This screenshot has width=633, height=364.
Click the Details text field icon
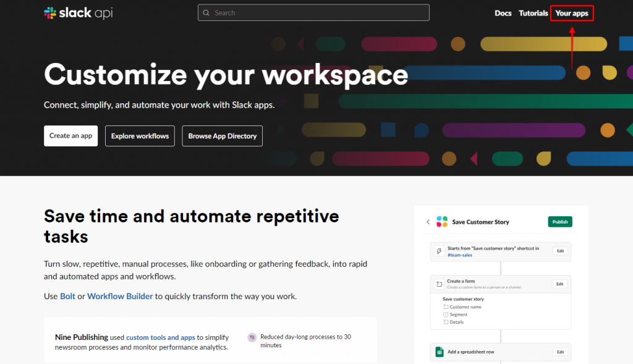point(447,321)
